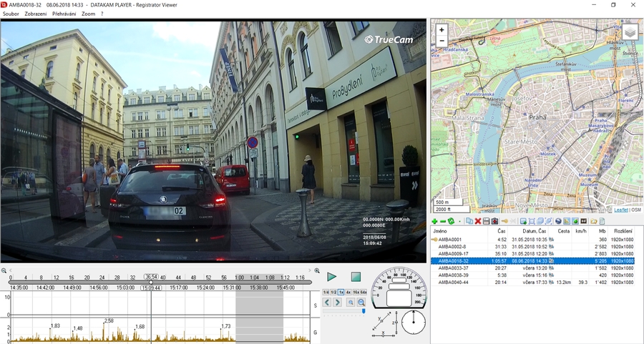Screen dimensions: 644x344
Task: Open the map layers selector
Action: [630, 32]
